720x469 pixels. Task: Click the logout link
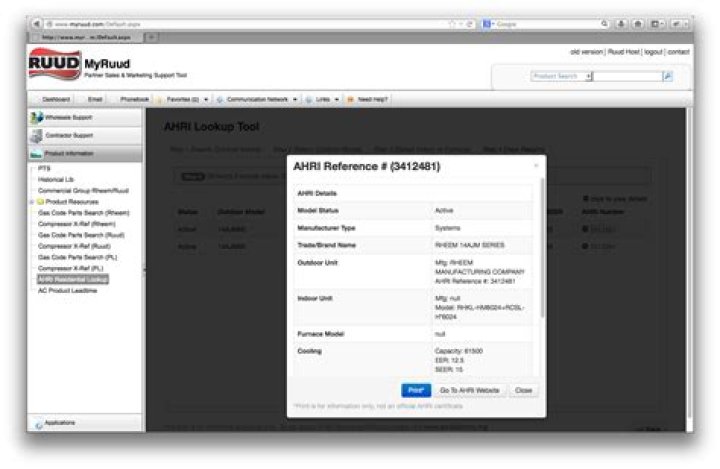[653, 52]
